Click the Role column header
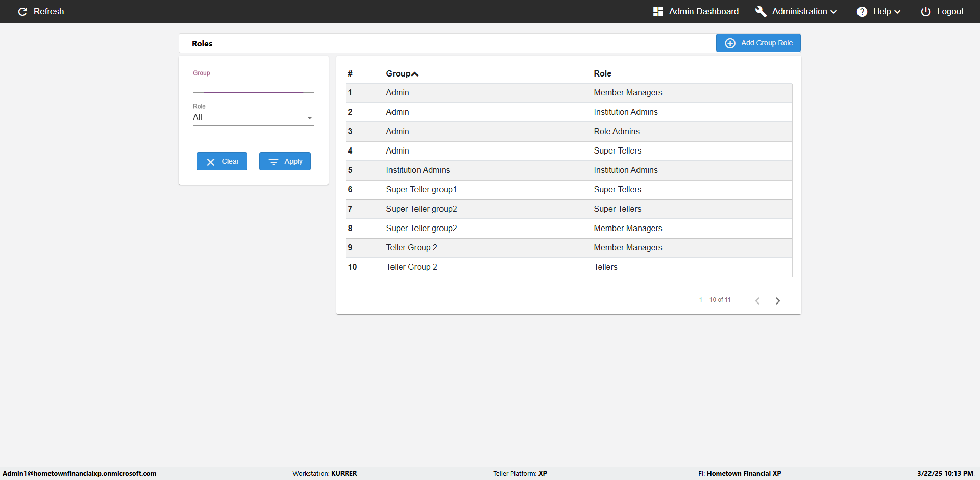Screen dimensions: 980x480 pyautogui.click(x=602, y=74)
